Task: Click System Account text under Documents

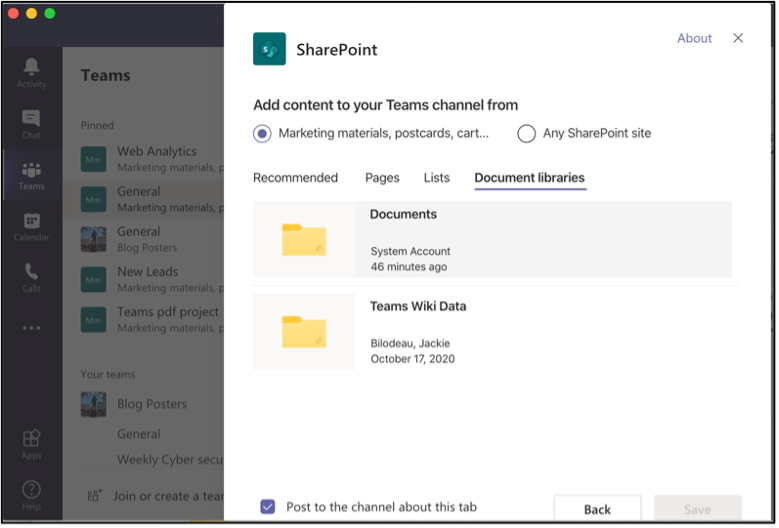Action: [411, 252]
